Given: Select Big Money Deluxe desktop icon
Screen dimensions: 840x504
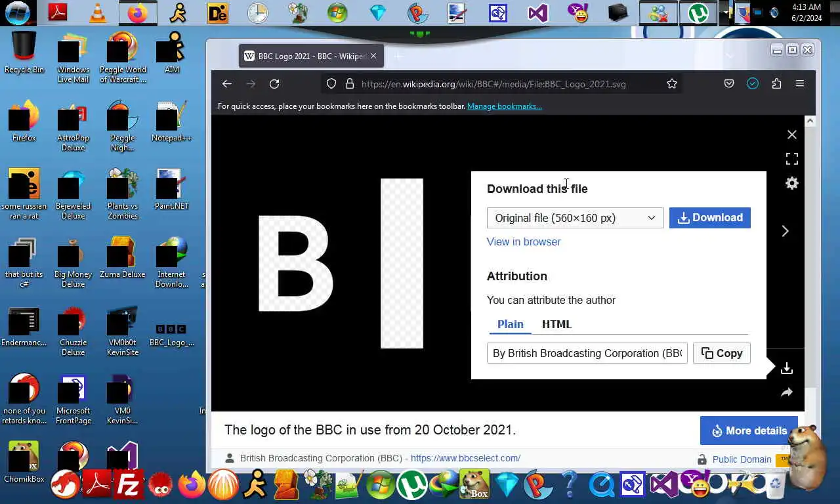Looking at the screenshot, I should click(73, 262).
